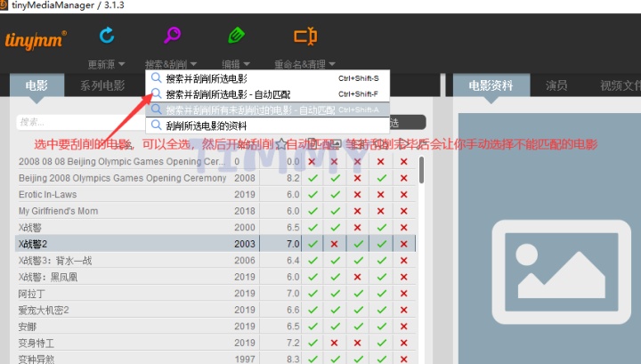Click last red X in the 阿拉丁 row
Image resolution: width=641 pixels, height=364 pixels.
(404, 294)
